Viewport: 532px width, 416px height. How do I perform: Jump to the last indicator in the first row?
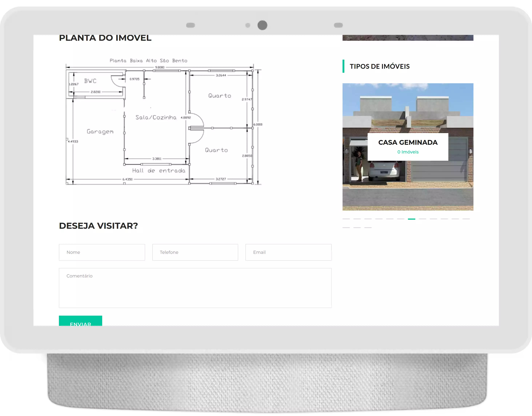tap(466, 219)
